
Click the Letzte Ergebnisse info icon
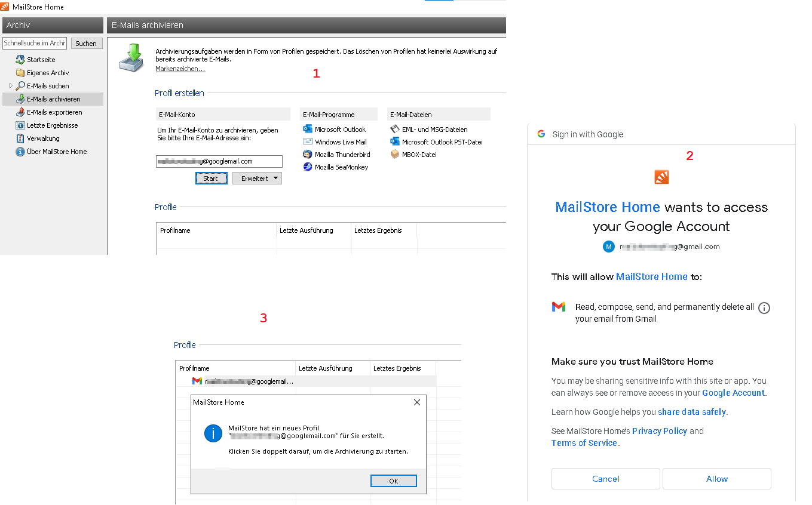tap(20, 125)
